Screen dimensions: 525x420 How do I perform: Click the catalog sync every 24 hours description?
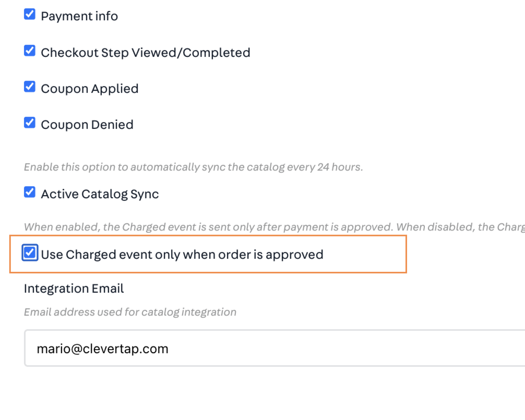[193, 167]
